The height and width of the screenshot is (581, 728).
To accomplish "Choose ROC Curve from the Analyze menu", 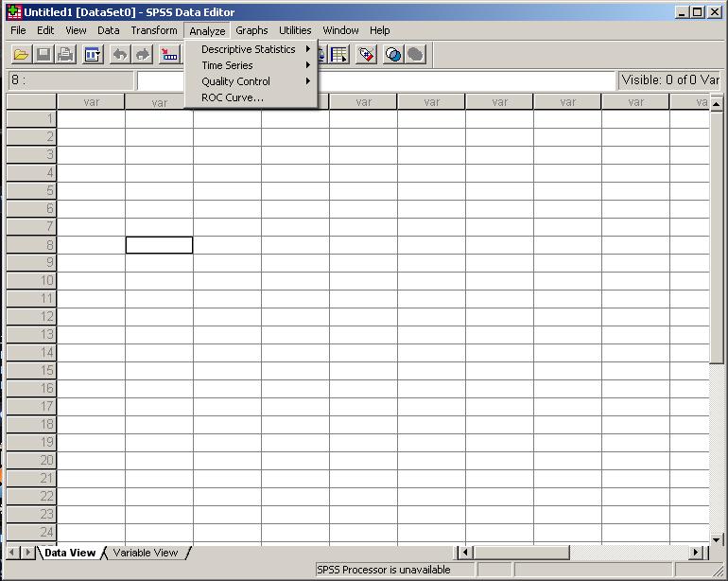I will click(x=233, y=97).
